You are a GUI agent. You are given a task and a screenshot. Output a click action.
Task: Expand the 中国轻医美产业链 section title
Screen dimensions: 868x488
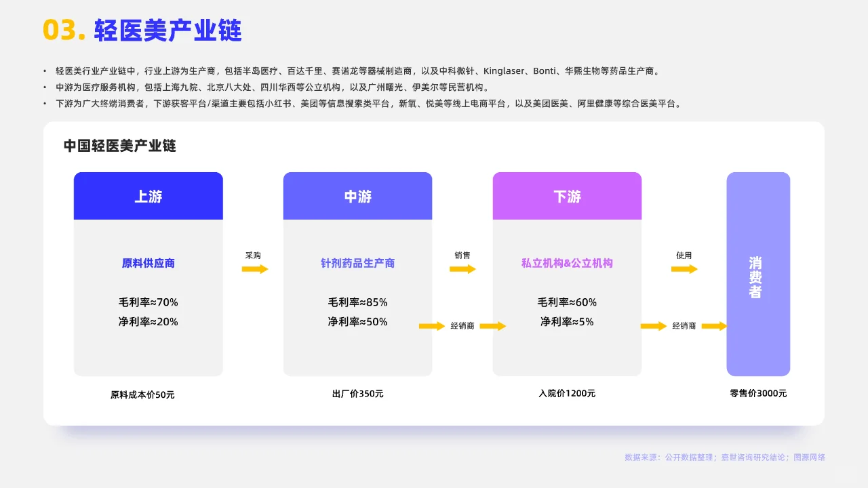click(119, 146)
